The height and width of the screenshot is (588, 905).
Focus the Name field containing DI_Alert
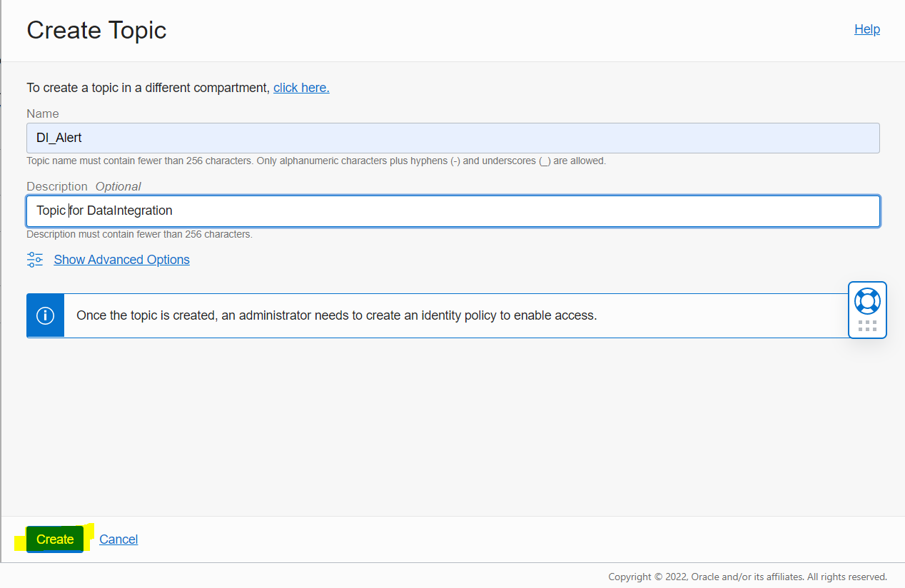click(452, 138)
